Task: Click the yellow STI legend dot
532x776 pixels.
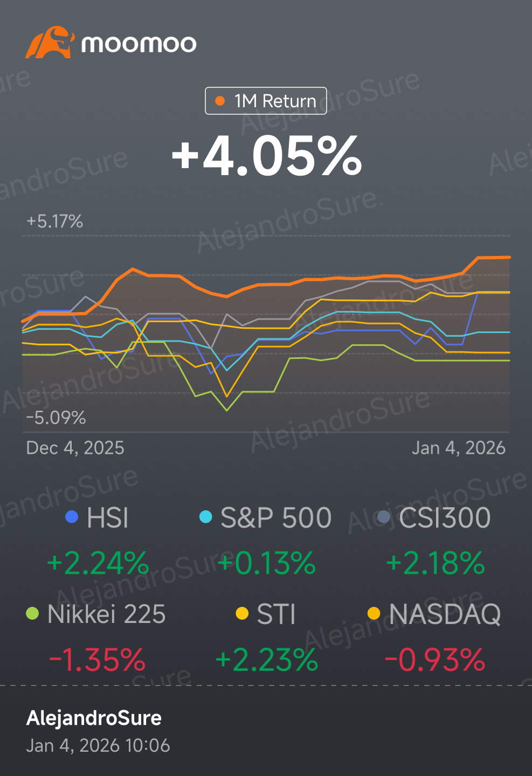Action: point(242,613)
